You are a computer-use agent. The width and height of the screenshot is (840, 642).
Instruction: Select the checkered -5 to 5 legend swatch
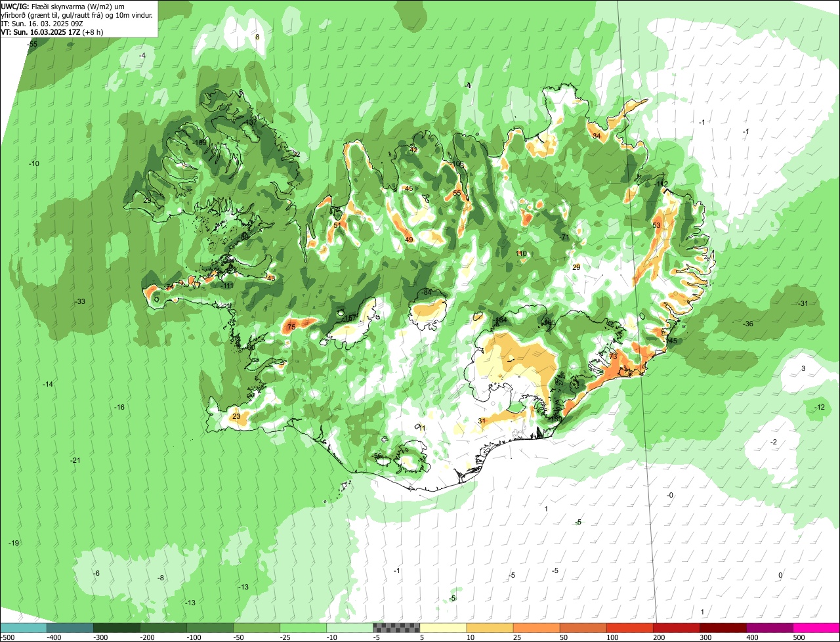pos(396,628)
